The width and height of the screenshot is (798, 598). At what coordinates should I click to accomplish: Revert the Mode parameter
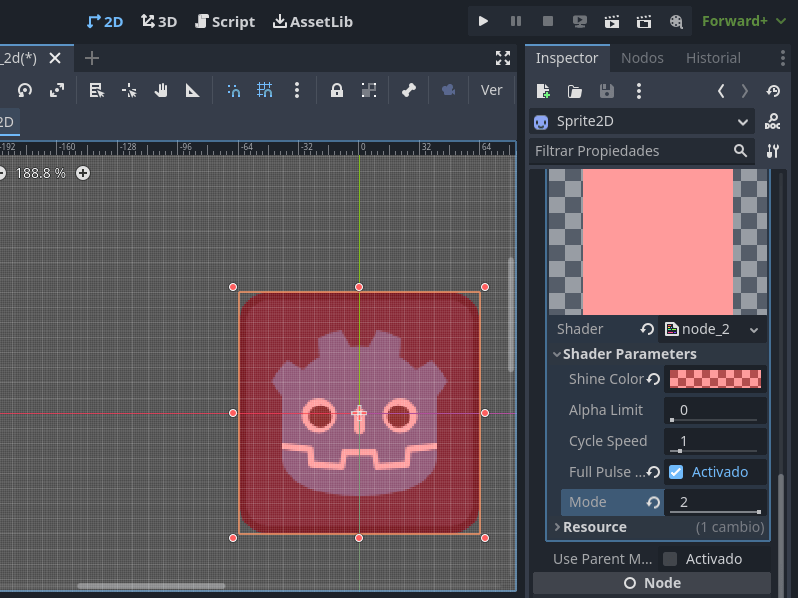pyautogui.click(x=653, y=502)
